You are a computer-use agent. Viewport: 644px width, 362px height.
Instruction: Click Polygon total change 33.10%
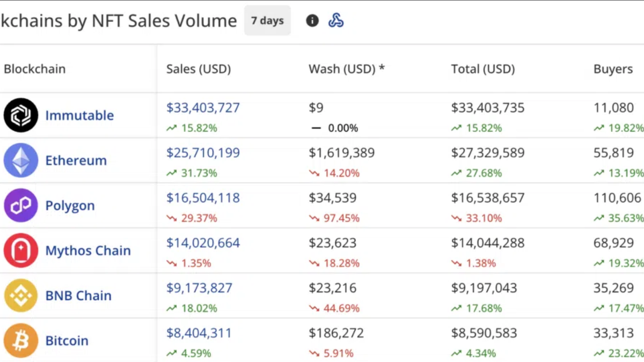point(477,218)
